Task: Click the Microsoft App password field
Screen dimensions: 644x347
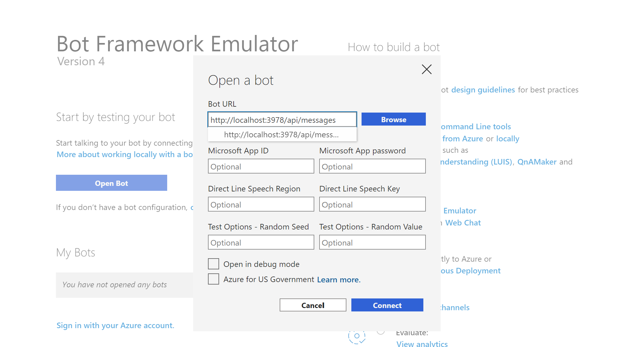Action: coord(372,166)
